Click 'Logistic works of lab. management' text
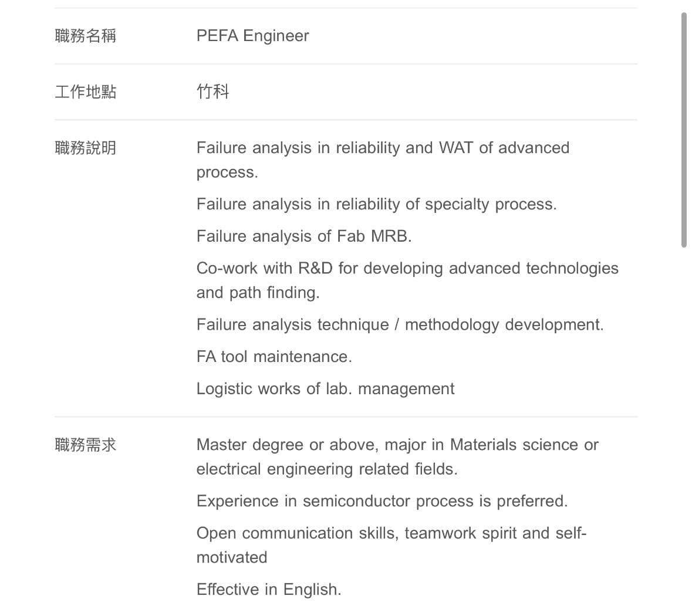The height and width of the screenshot is (616, 692). click(325, 389)
